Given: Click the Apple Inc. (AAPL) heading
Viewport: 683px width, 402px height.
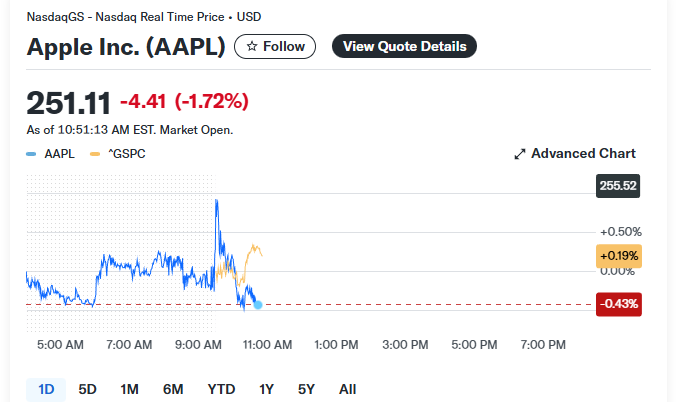Looking at the screenshot, I should tap(125, 47).
